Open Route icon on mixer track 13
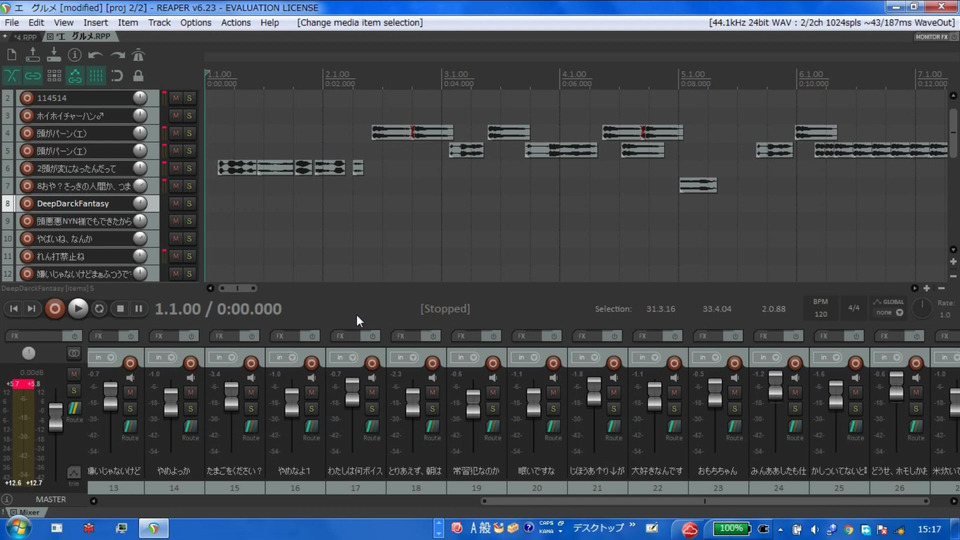Viewport: 960px width, 540px height. 129,428
